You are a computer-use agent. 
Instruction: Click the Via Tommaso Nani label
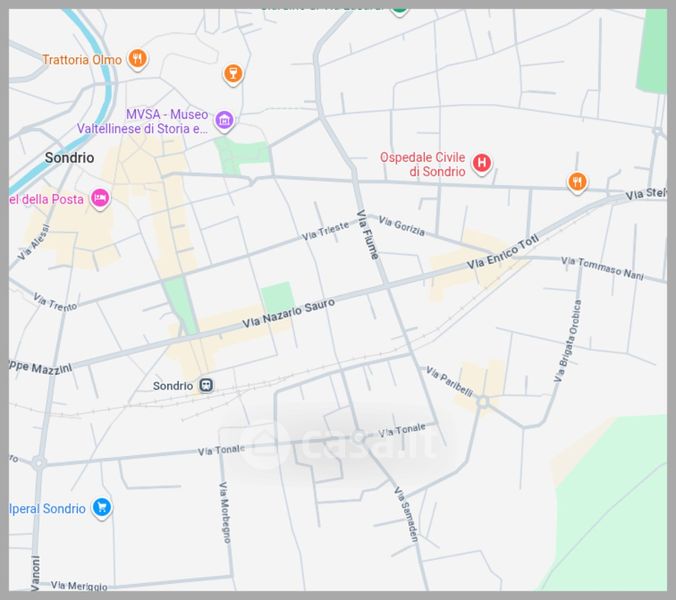[x=601, y=267]
